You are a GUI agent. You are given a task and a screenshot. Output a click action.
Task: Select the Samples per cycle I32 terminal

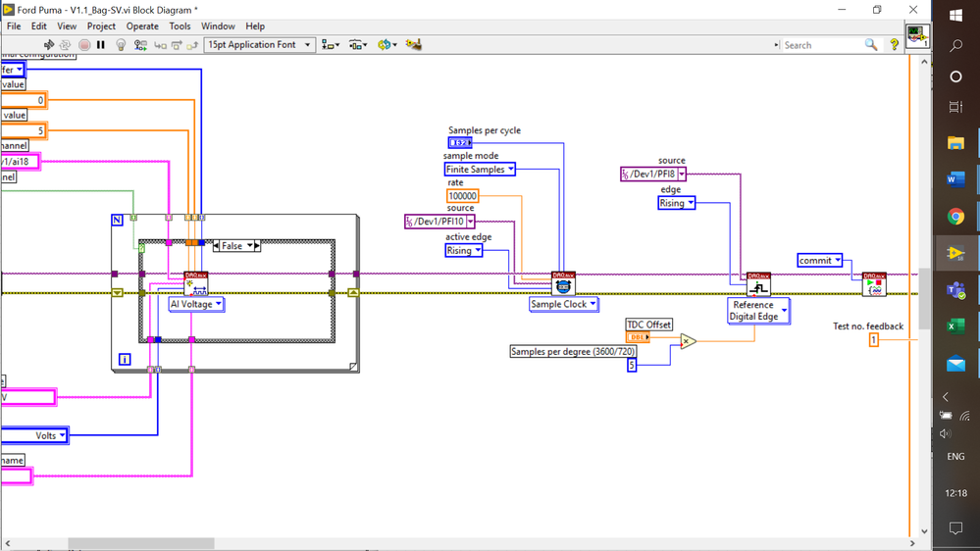[460, 143]
